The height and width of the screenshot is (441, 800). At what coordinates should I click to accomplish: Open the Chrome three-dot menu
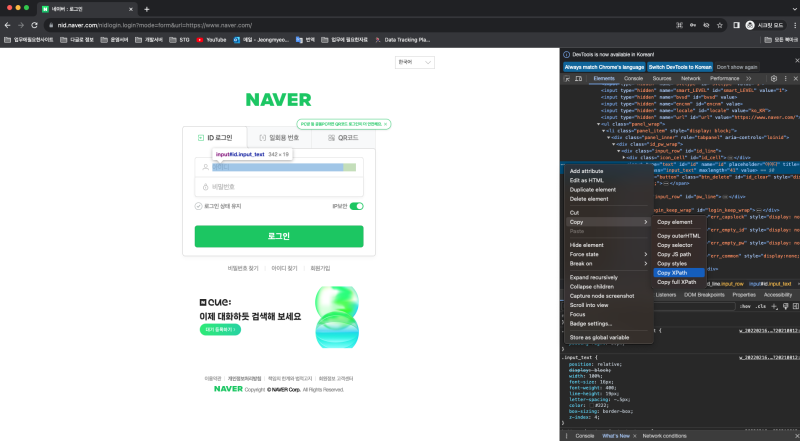(795, 25)
